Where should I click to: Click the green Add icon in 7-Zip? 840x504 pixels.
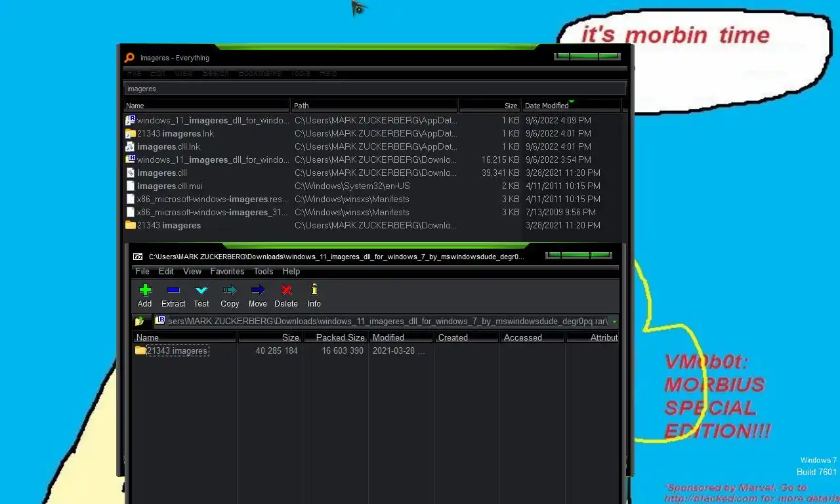point(145,290)
